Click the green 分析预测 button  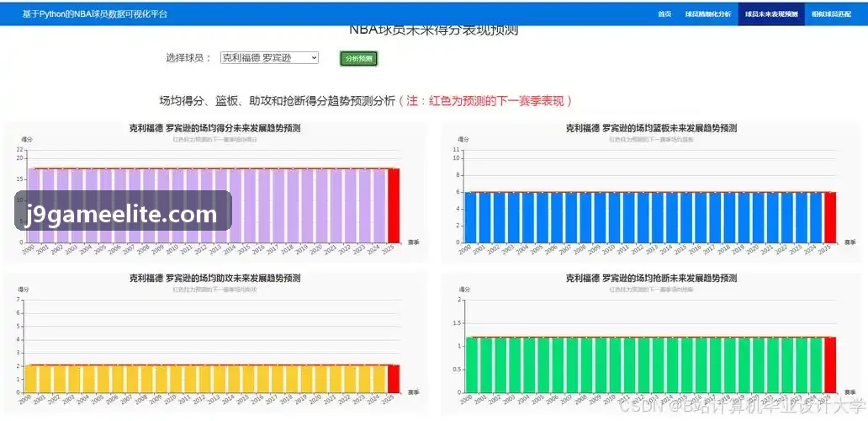(x=358, y=58)
